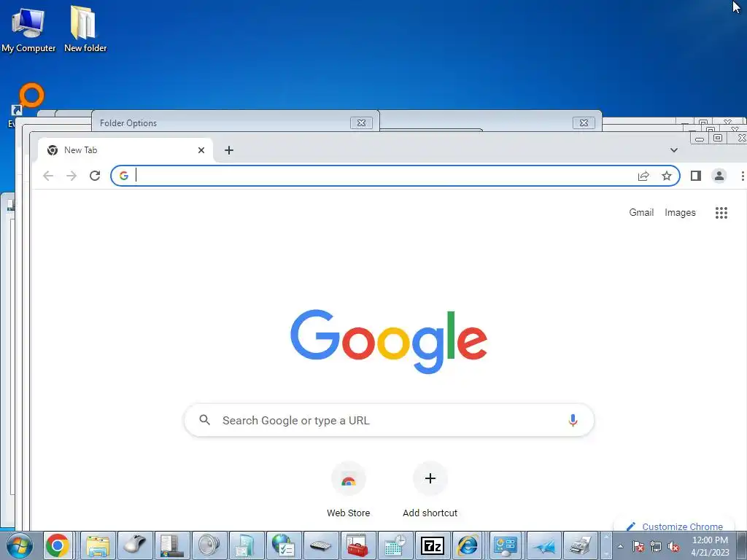Open the Google apps grid
This screenshot has height=560, width=747.
pos(721,213)
